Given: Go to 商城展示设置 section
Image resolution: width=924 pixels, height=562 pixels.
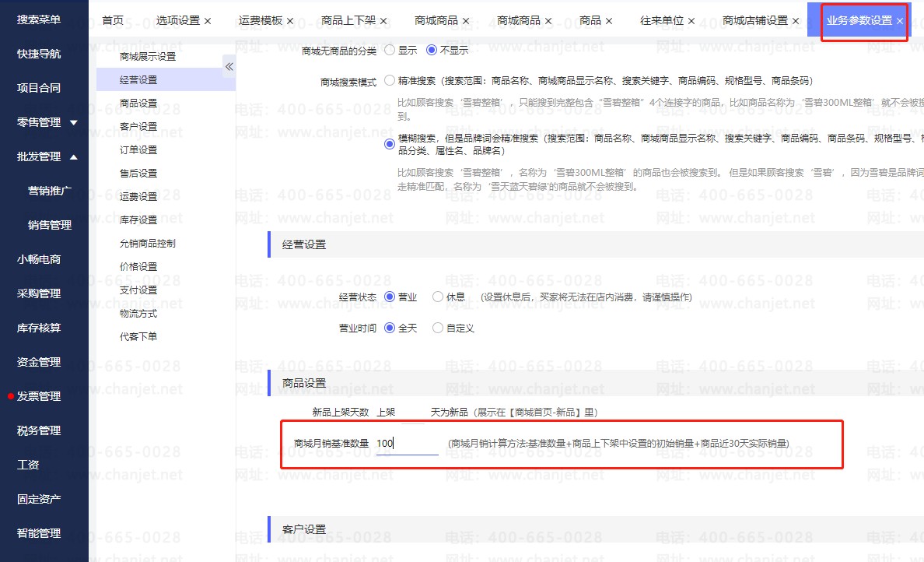Looking at the screenshot, I should tap(148, 57).
